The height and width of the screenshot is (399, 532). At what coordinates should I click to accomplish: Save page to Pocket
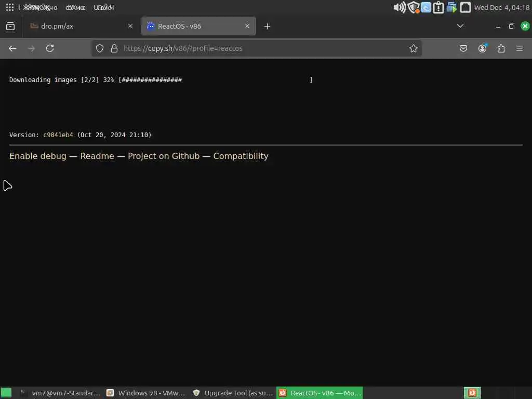tap(463, 48)
